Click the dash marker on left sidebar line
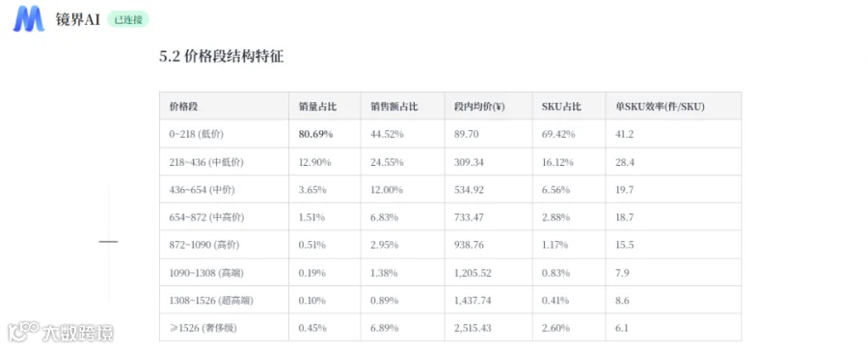Screen dimensions: 868x349 pos(108,242)
